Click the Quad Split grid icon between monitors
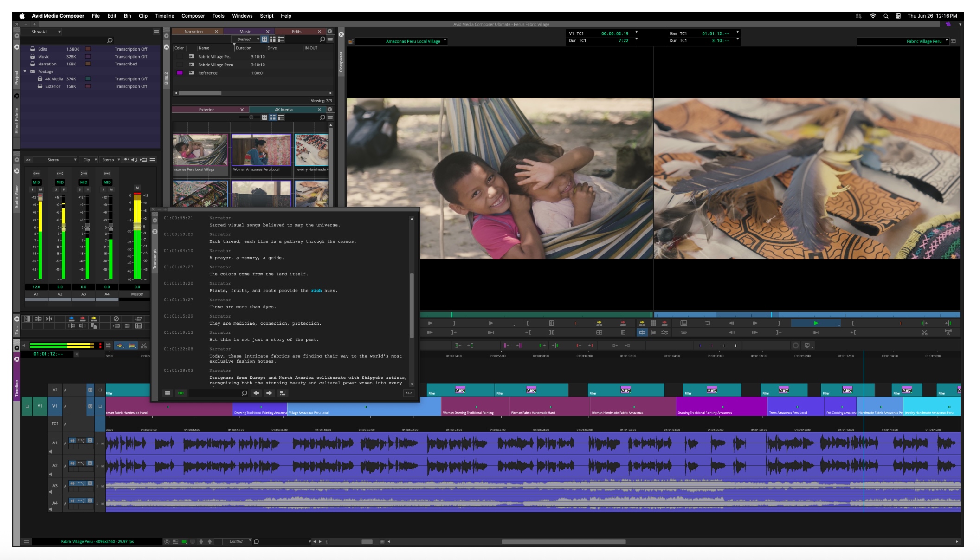This screenshot has width=980, height=560. tap(653, 323)
